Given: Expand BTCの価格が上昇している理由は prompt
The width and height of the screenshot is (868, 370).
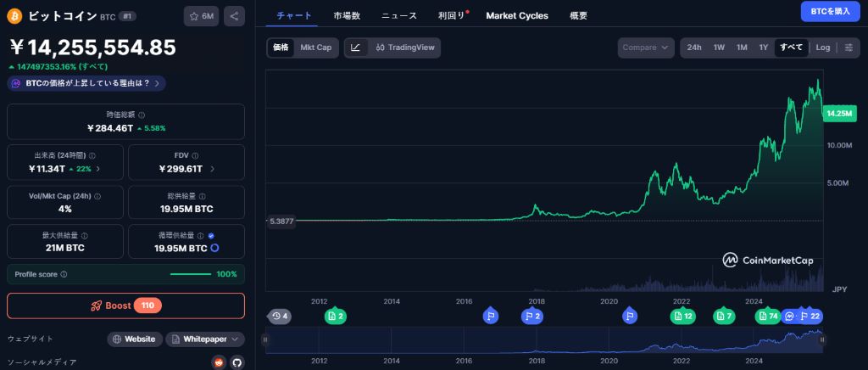Looking at the screenshot, I should point(86,83).
